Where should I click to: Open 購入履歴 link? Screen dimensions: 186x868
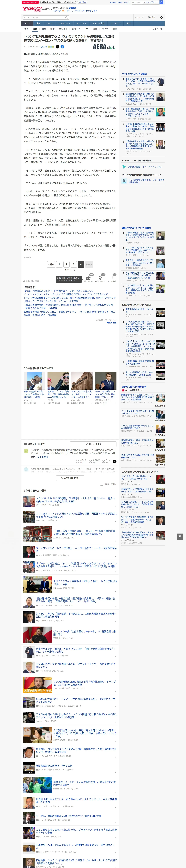152,18
